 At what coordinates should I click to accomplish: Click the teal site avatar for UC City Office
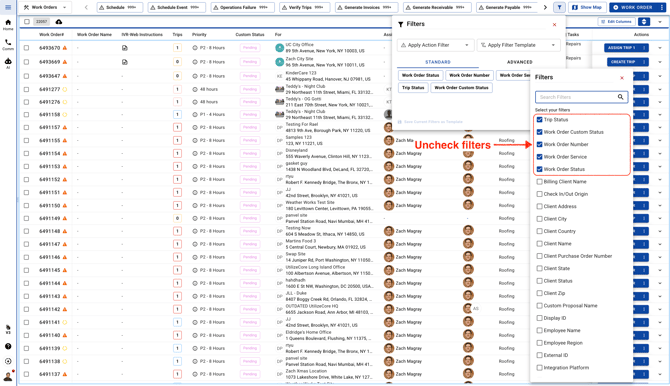coord(279,48)
